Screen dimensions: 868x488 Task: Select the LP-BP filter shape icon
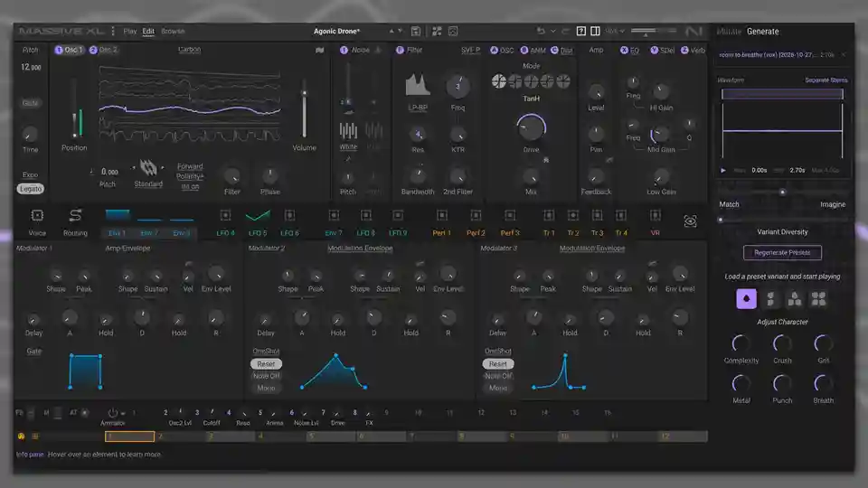pos(418,85)
